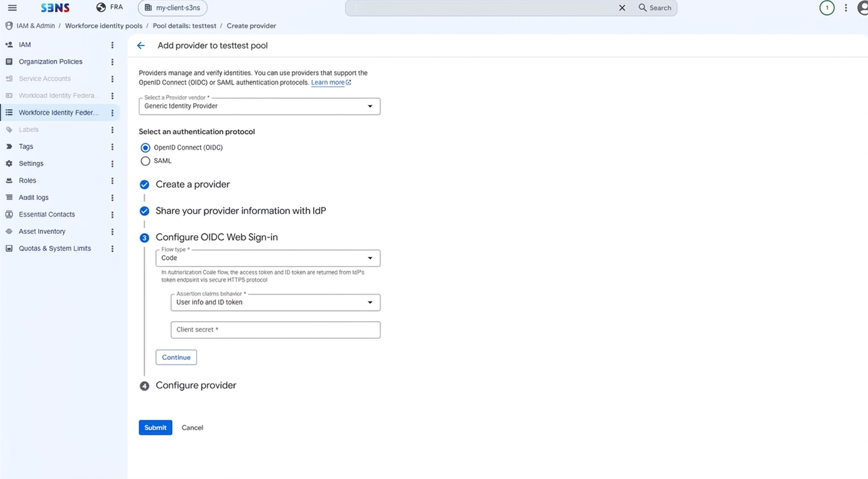Open the three-dot menu next to IAM
The width and height of the screenshot is (868, 479).
(x=112, y=45)
